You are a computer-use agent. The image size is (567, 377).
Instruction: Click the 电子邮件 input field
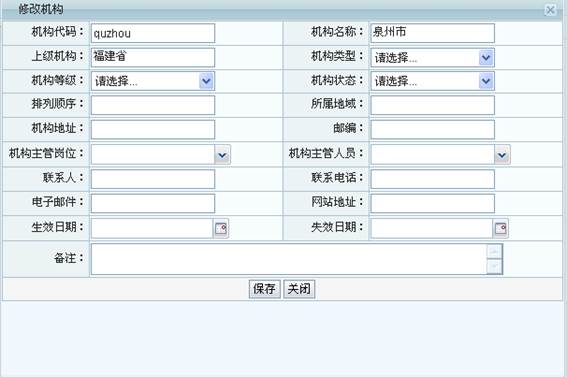coord(153,203)
